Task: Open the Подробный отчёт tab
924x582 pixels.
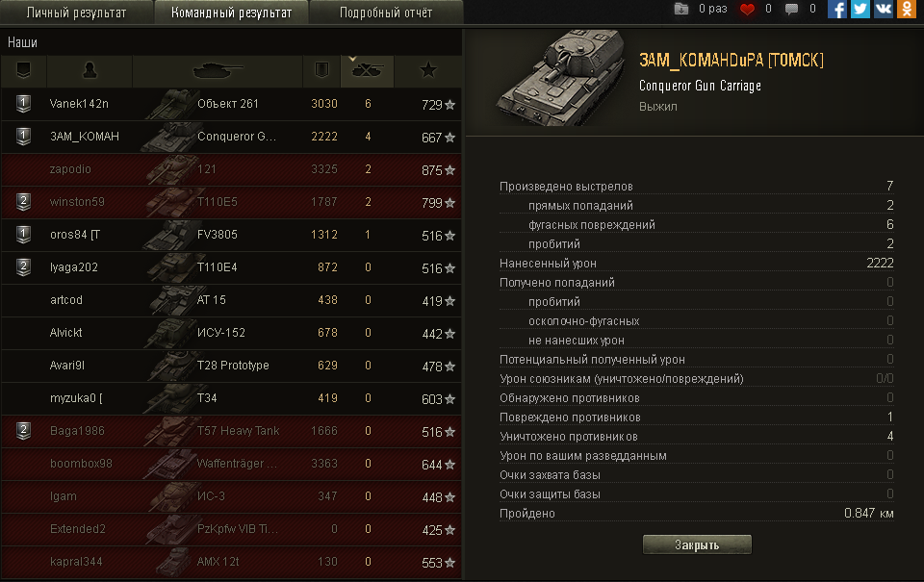Action: tap(386, 13)
